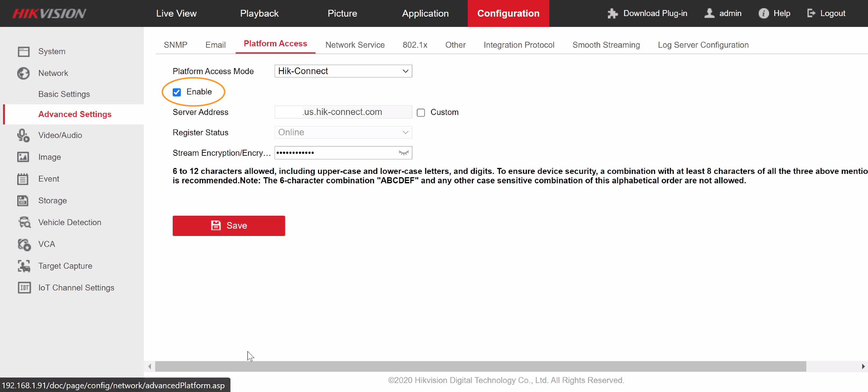Collapse the Network sidebar section

click(53, 73)
